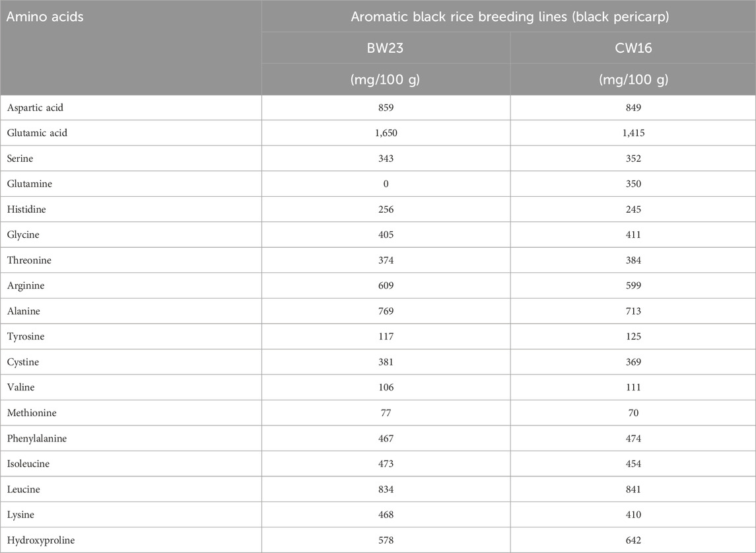Click the Glutamine BW23 value 0
This screenshot has width=756, height=553.
[x=386, y=184]
